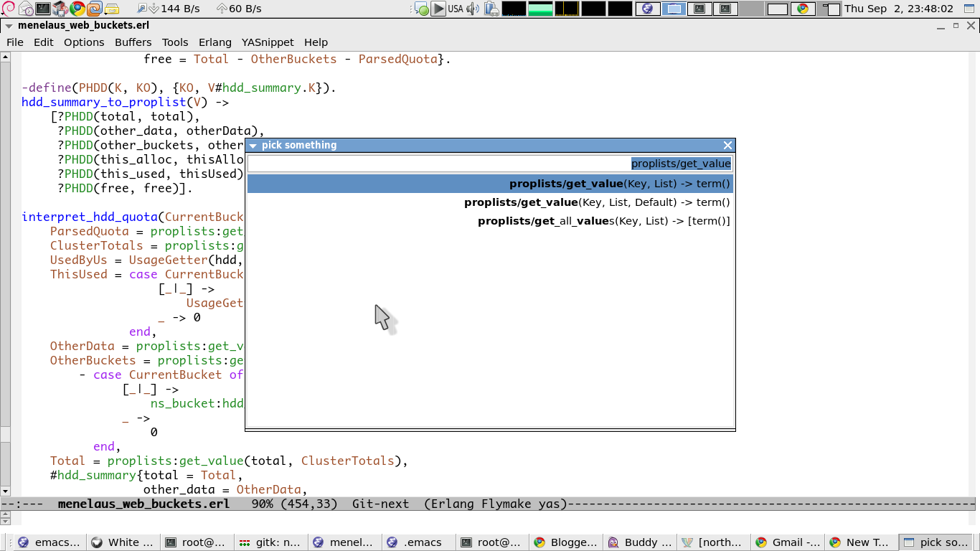
Task: Open the Buffers menu in Emacs
Action: (x=133, y=42)
